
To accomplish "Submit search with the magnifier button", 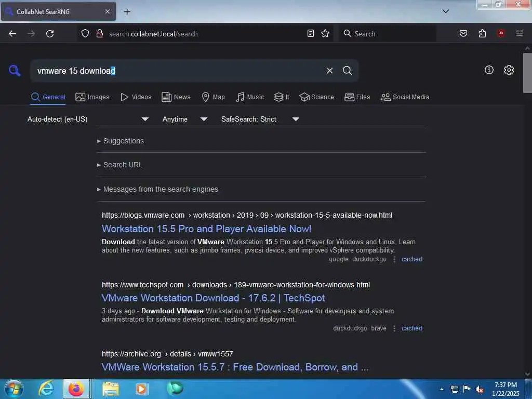I will click(x=347, y=71).
